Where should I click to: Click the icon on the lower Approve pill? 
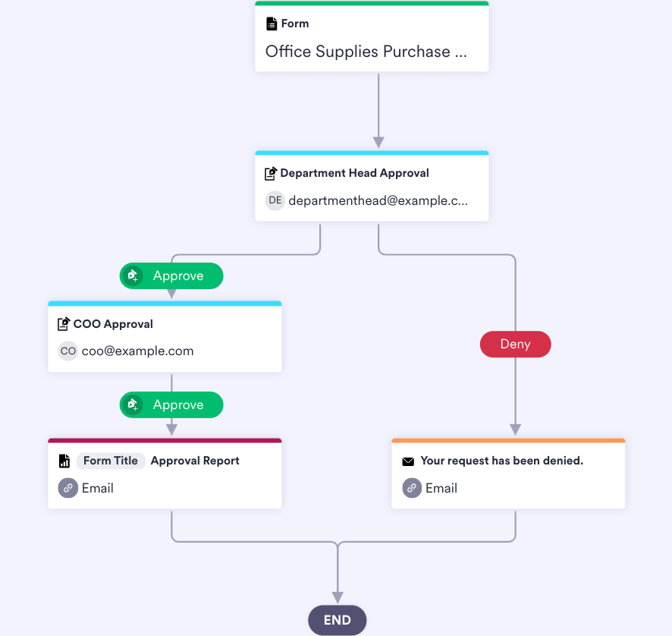133,405
